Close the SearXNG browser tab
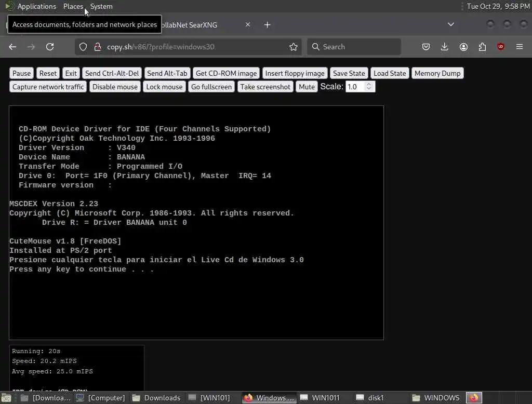This screenshot has width=532, height=404. (x=248, y=24)
